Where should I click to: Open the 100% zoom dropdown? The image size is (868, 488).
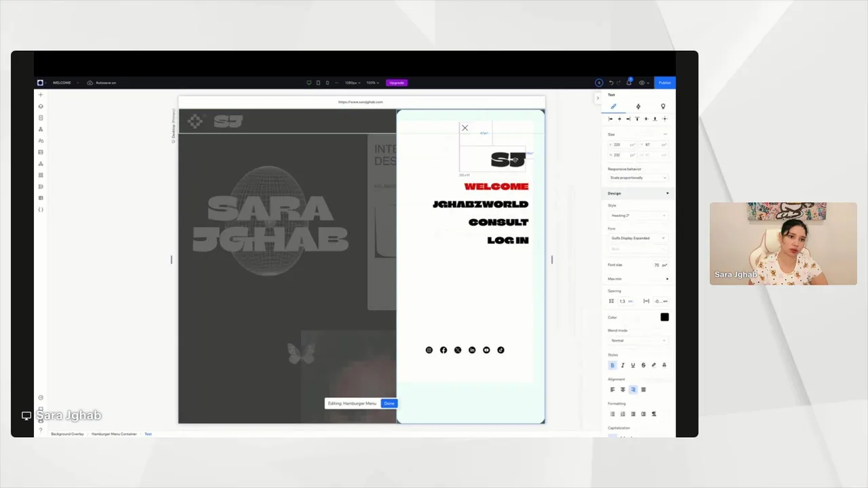[x=372, y=83]
